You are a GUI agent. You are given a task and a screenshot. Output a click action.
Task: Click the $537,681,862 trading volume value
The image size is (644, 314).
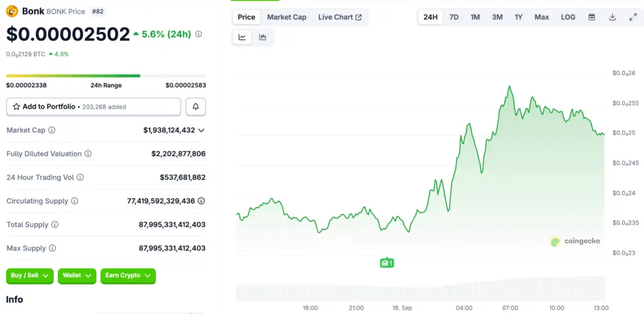point(183,177)
